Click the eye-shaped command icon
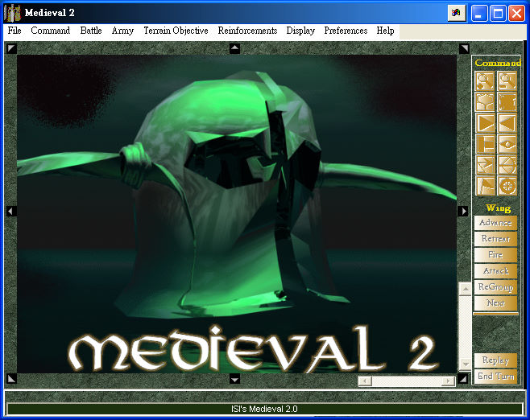The image size is (530, 420). 507,144
